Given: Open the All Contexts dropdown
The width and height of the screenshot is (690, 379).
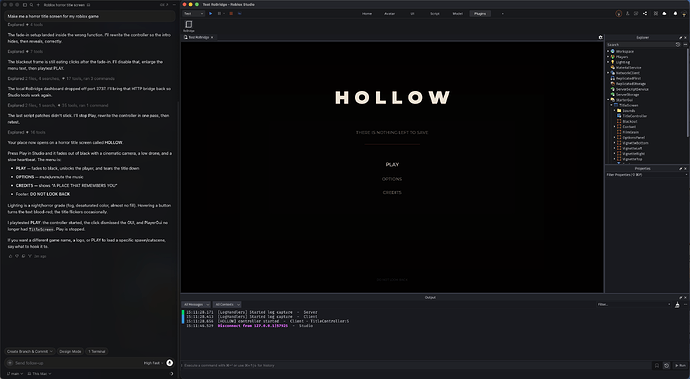Looking at the screenshot, I should pyautogui.click(x=227, y=305).
